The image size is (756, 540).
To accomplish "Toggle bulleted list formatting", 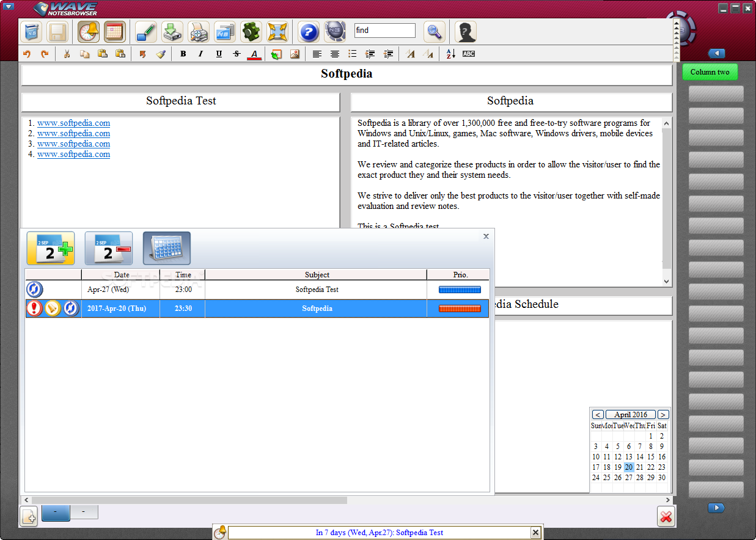I will click(353, 54).
